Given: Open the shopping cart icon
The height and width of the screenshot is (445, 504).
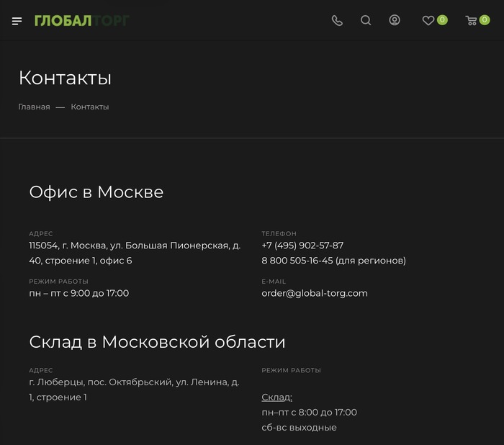Looking at the screenshot, I should coord(472,21).
